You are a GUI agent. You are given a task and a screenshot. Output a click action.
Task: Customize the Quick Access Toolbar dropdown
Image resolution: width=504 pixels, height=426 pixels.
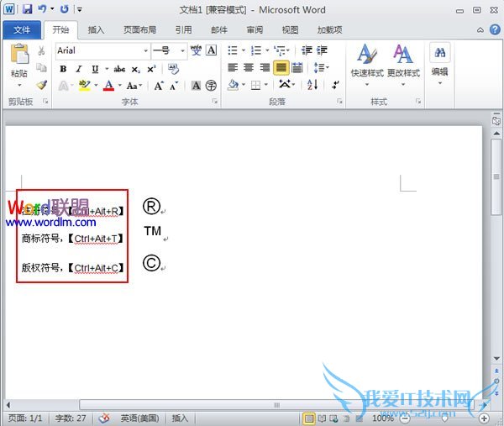[x=80, y=9]
